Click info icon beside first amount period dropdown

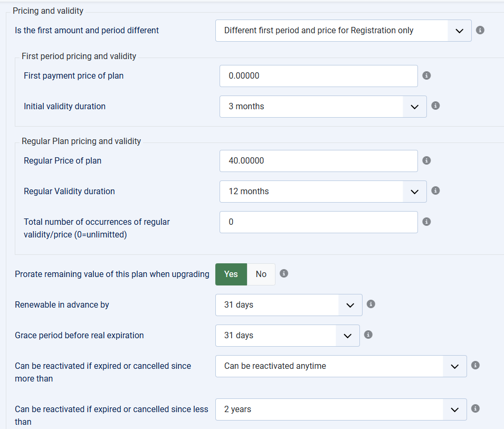pyautogui.click(x=480, y=30)
